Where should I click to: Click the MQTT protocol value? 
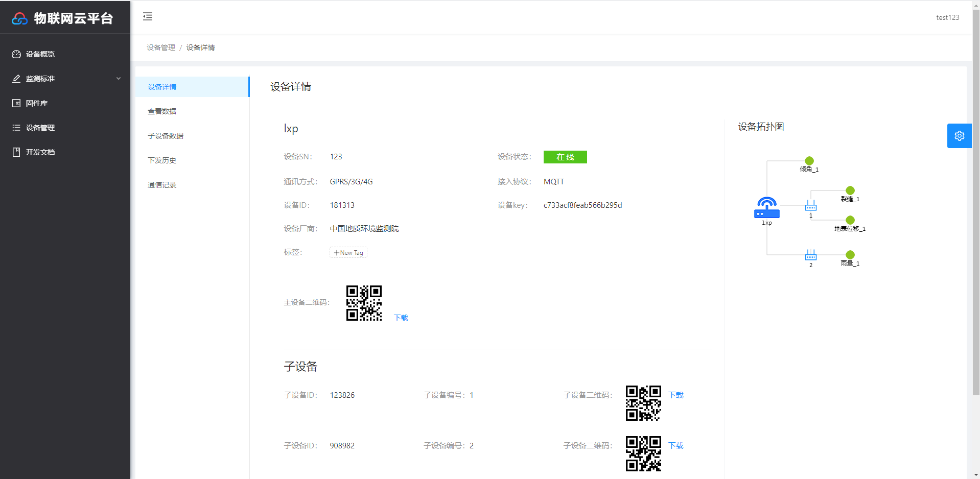(554, 182)
